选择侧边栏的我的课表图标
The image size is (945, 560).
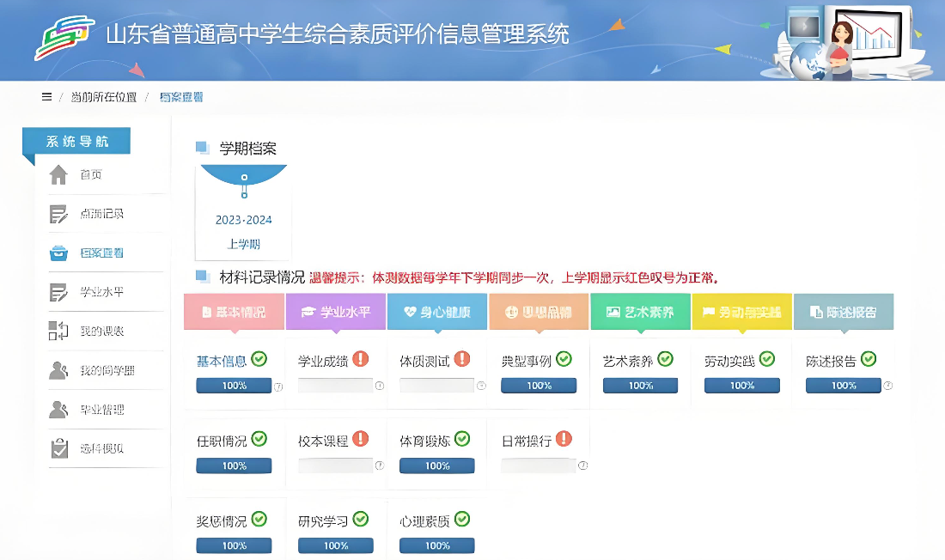pyautogui.click(x=57, y=331)
